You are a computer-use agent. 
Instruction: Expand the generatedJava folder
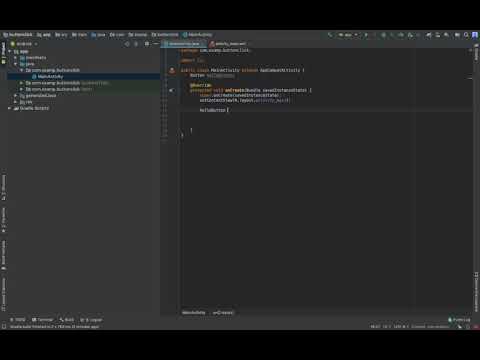(15, 96)
